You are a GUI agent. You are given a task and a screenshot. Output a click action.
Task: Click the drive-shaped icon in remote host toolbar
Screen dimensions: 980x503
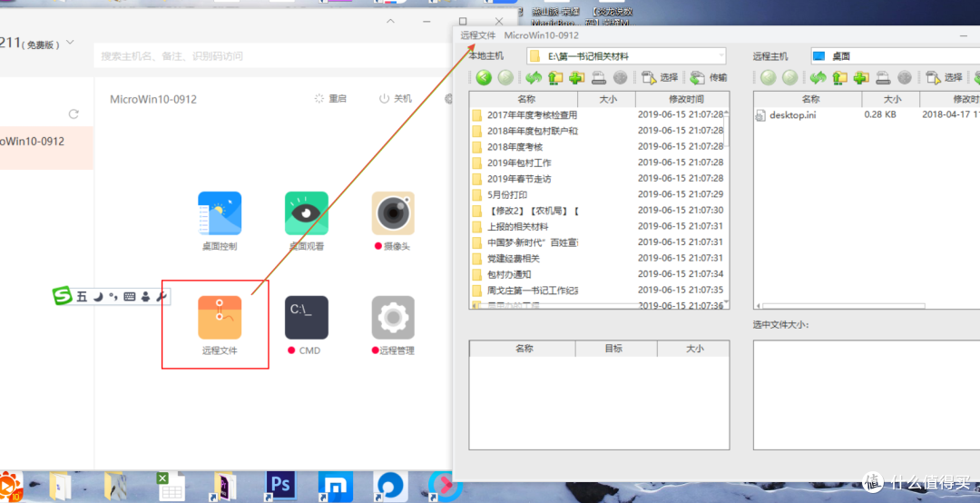pyautogui.click(x=883, y=77)
